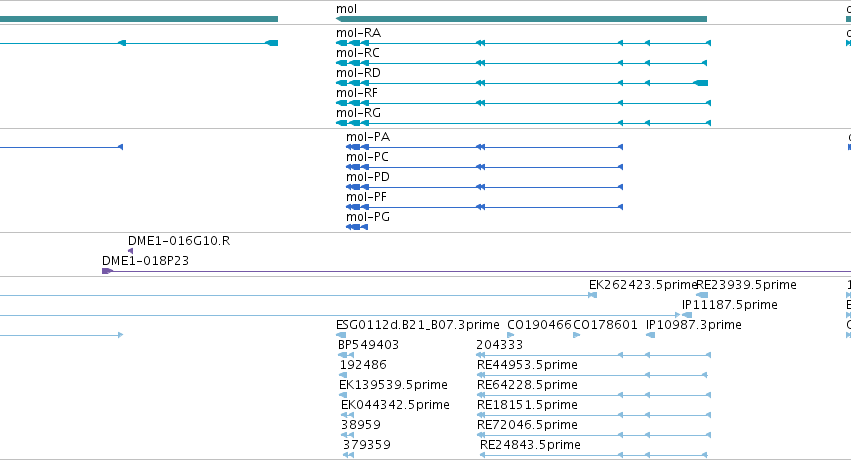Select transcript mol-RF label

click(357, 93)
